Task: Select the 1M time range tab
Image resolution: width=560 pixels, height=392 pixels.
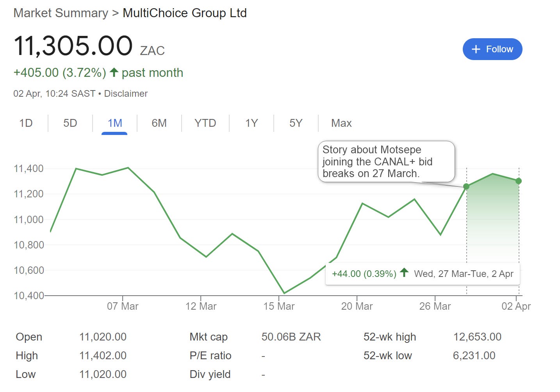Action: [115, 123]
